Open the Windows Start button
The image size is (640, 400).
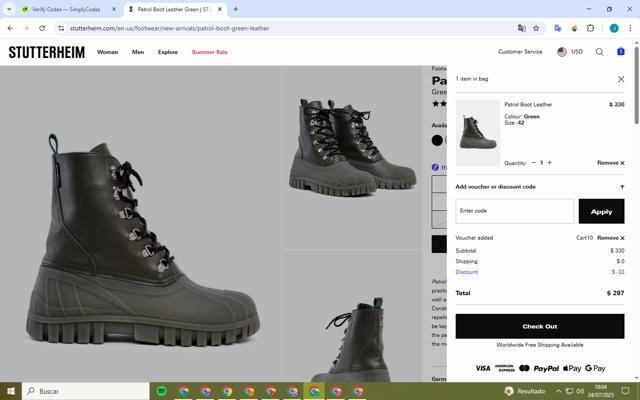tap(11, 391)
